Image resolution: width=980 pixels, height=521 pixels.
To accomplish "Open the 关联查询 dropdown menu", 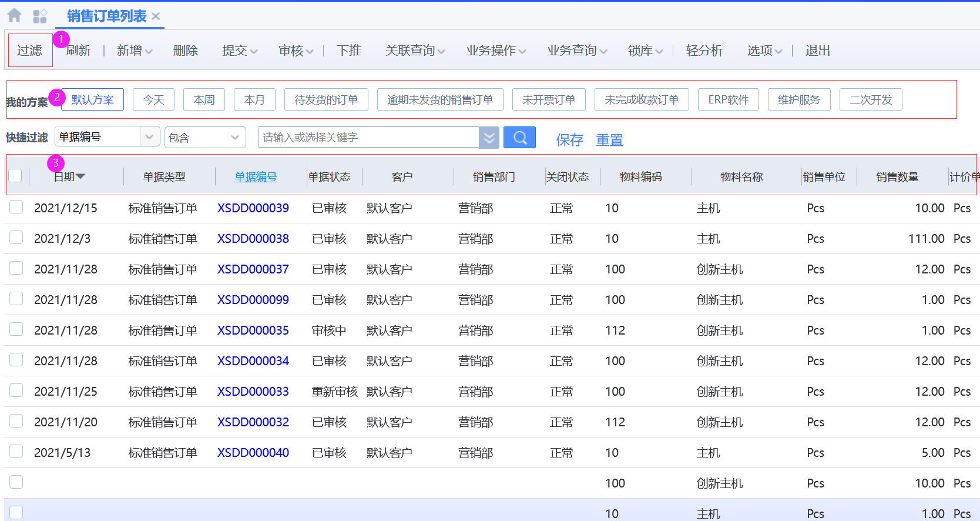I will 415,51.
